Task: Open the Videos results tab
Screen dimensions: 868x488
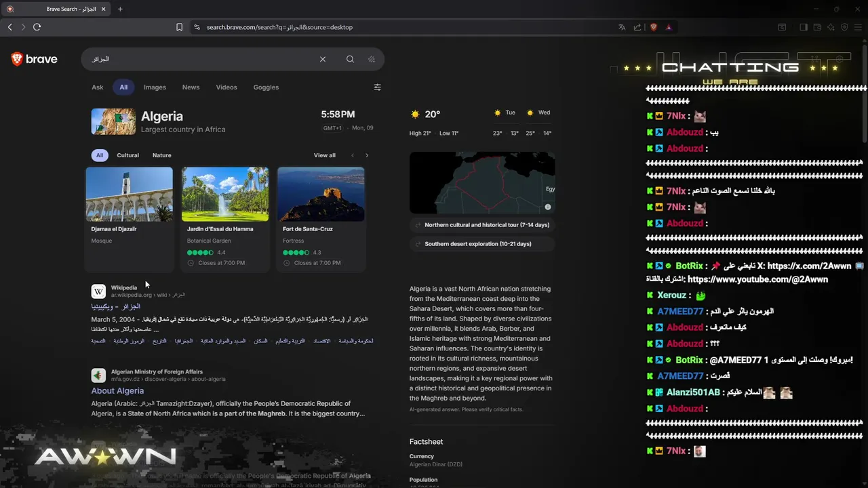Action: pyautogui.click(x=226, y=87)
